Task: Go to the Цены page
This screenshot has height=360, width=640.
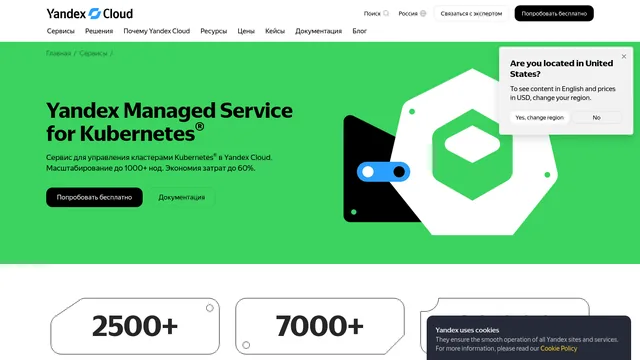Action: [x=246, y=31]
